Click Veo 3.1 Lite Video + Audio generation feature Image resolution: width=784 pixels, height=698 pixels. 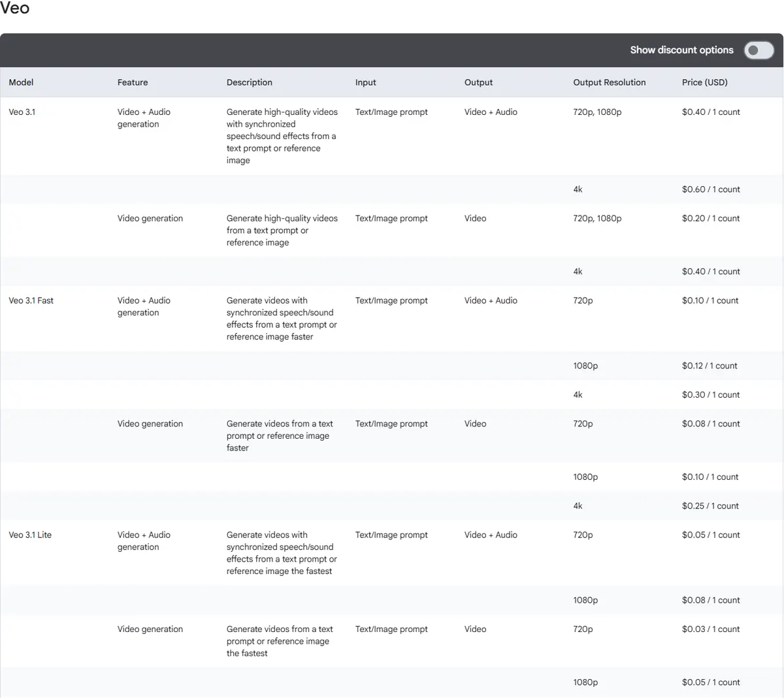144,541
